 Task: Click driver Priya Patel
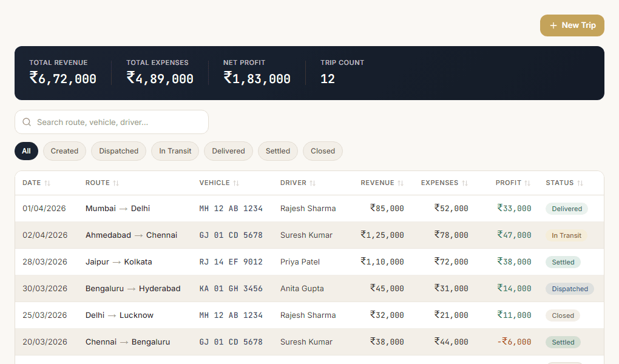300,261
